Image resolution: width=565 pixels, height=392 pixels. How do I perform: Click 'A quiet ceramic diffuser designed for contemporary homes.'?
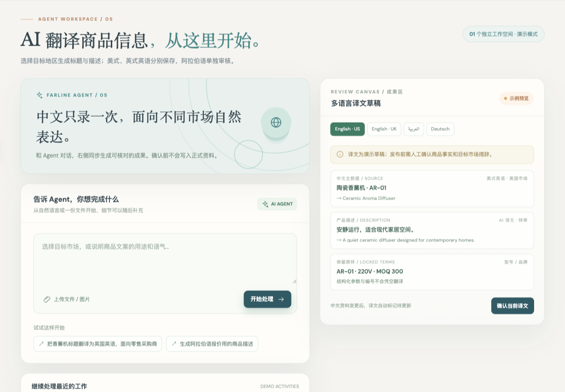(408, 240)
